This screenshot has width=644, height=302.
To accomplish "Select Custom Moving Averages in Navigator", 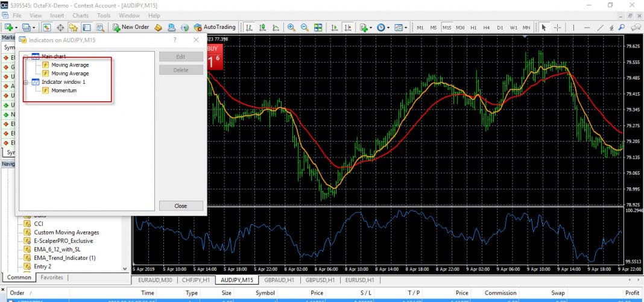I will pos(66,232).
